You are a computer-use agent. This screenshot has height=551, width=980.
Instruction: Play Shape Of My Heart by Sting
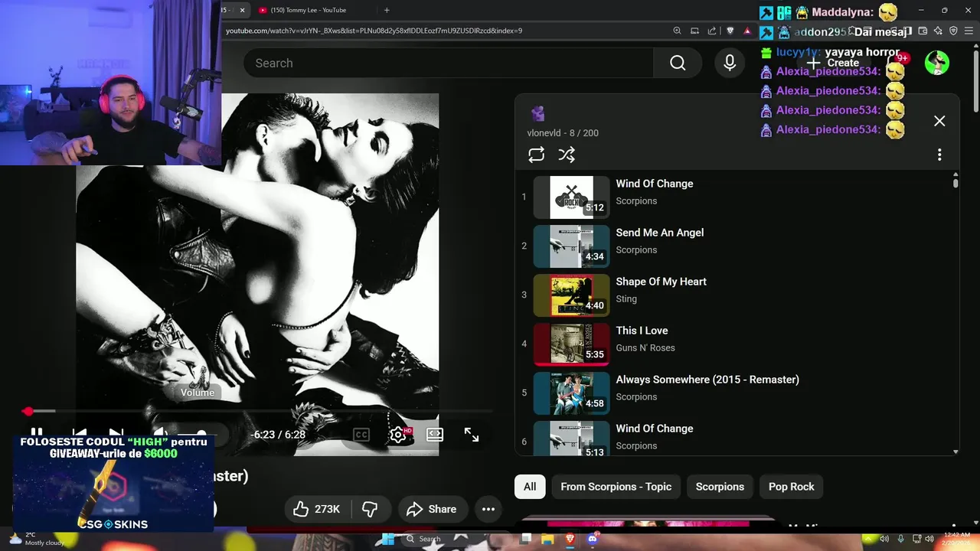pos(733,295)
